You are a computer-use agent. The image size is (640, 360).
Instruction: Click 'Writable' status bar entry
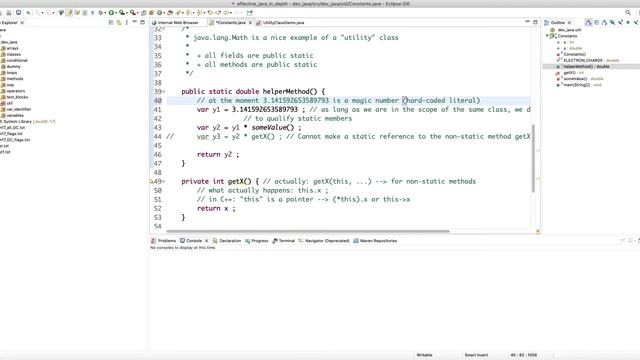[x=424, y=355]
